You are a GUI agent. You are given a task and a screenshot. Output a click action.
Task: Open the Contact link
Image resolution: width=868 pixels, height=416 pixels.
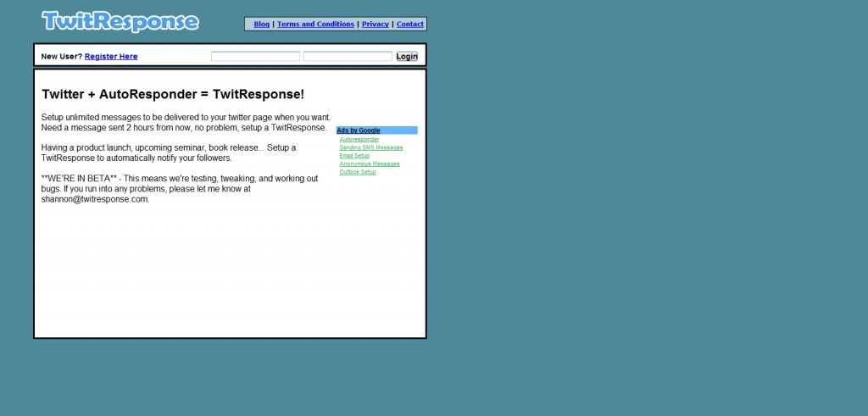pos(410,25)
